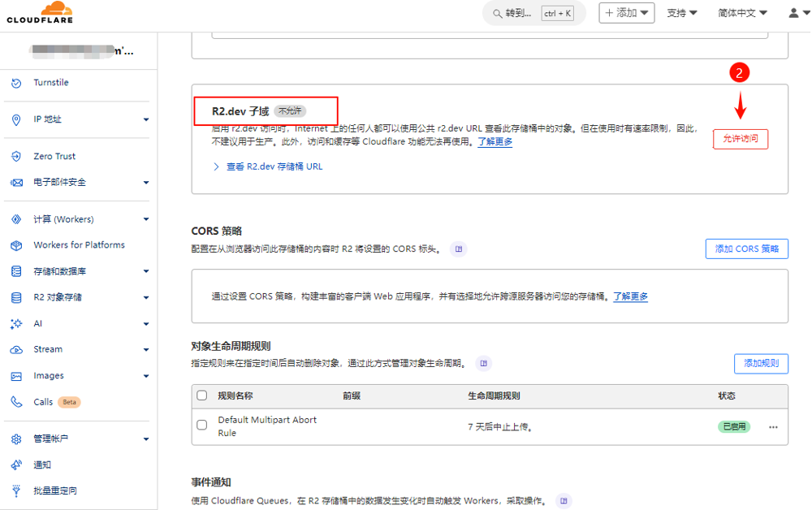Click the Zero Trust shield icon
This screenshot has width=812, height=510.
tap(16, 156)
